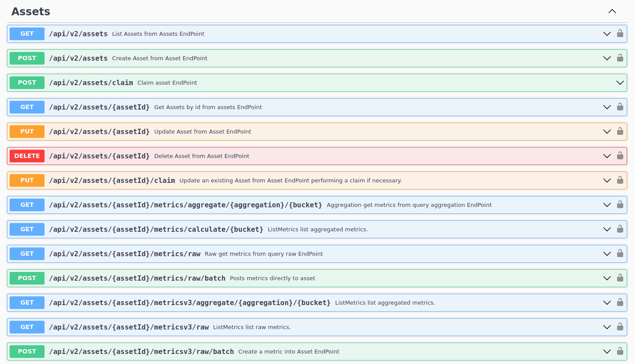Click text 'Claim asset EndPoint'

(x=167, y=82)
